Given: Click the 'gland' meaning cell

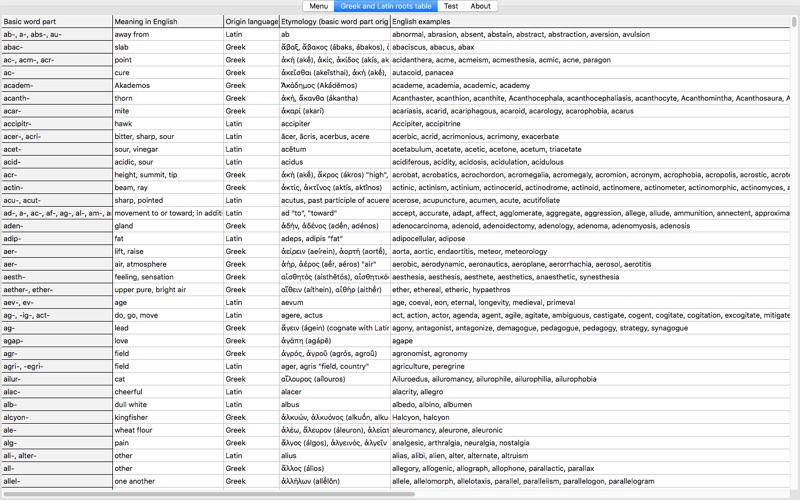Looking at the screenshot, I should click(168, 226).
